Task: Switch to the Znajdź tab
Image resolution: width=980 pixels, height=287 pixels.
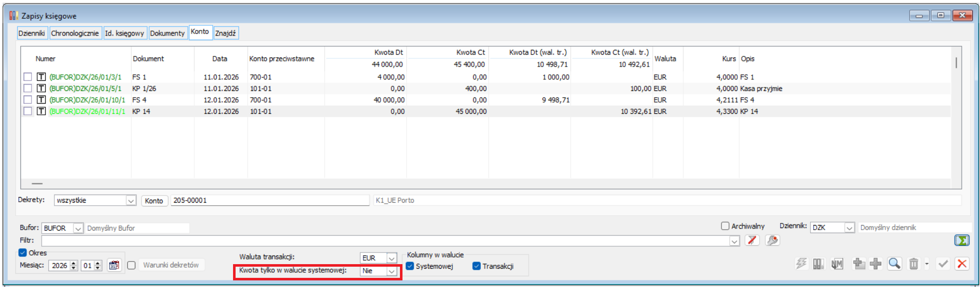Action: tap(225, 33)
